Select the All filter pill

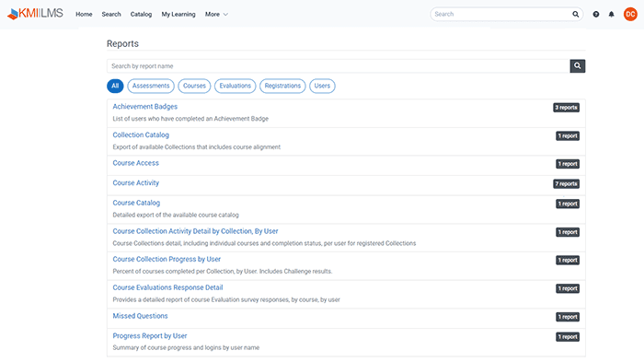[115, 86]
